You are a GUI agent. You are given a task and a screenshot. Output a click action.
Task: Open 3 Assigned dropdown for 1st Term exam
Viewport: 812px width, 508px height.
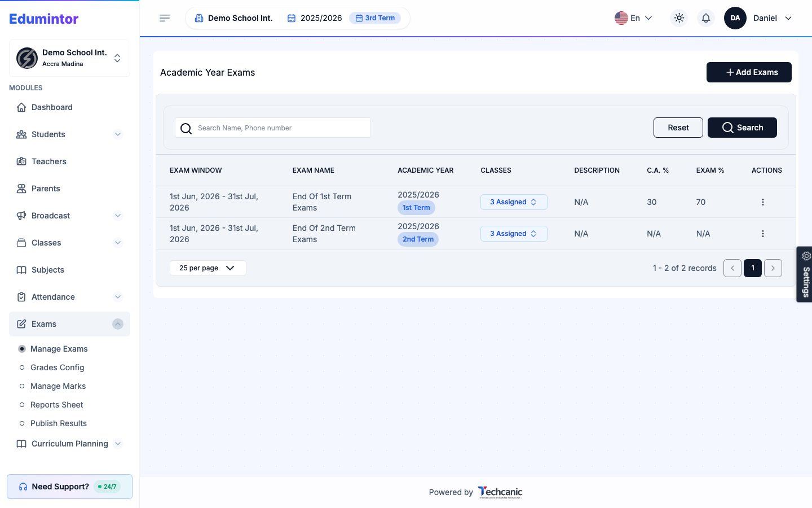coord(514,202)
